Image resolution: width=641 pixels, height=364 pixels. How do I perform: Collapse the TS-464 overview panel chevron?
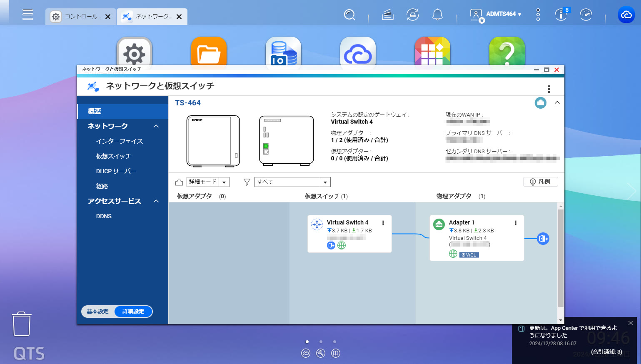[557, 102]
